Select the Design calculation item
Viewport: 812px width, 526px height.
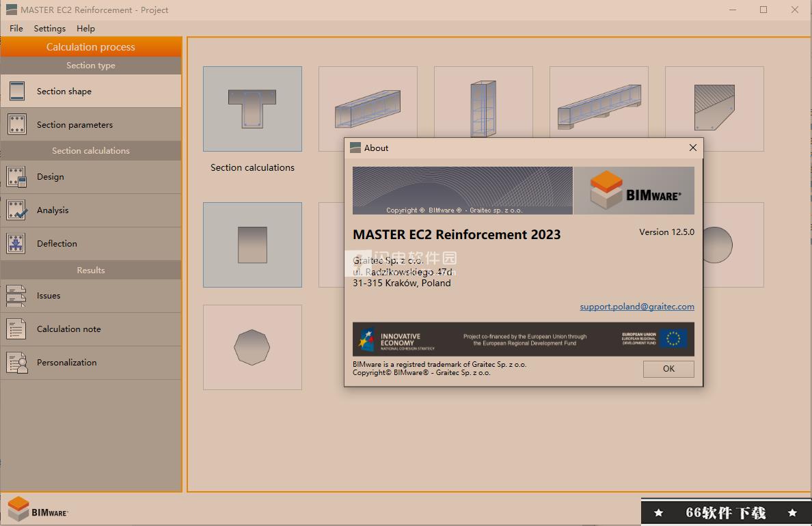[x=91, y=176]
